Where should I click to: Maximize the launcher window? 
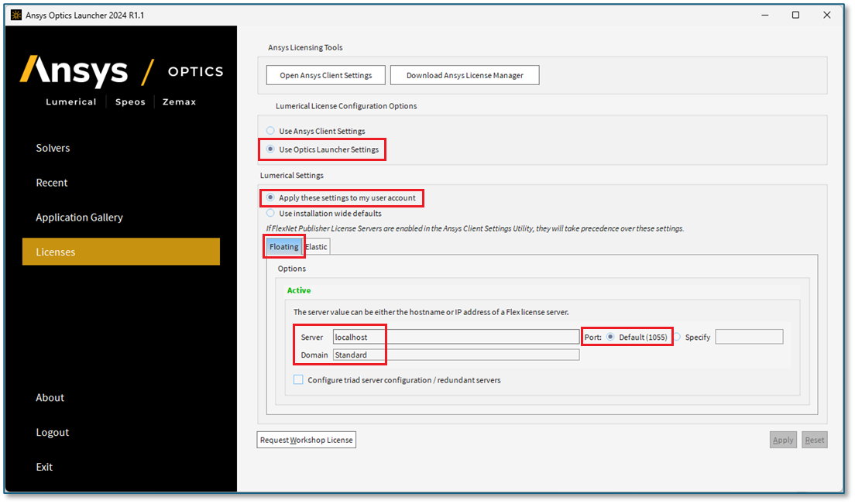pyautogui.click(x=795, y=15)
